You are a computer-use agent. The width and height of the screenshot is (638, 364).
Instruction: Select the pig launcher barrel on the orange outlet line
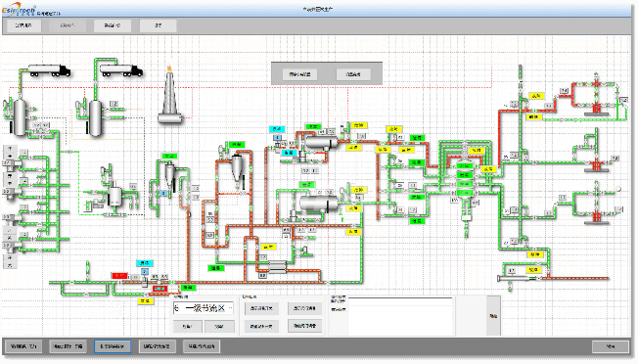tap(514, 278)
